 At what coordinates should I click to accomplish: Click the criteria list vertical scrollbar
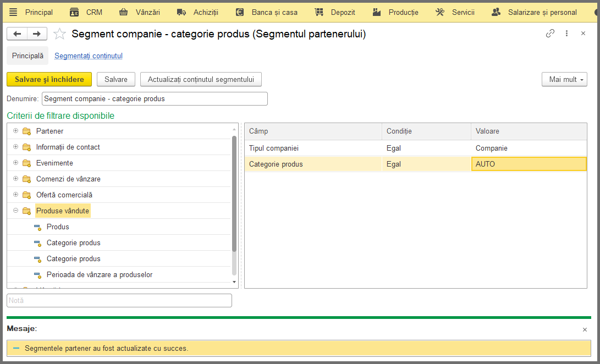[x=234, y=194]
